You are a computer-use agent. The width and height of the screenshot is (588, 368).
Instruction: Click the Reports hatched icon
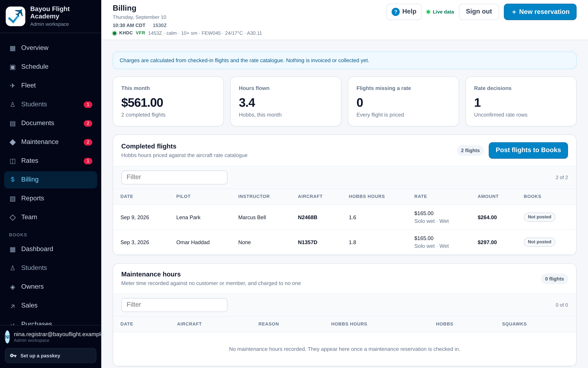pyautogui.click(x=13, y=199)
